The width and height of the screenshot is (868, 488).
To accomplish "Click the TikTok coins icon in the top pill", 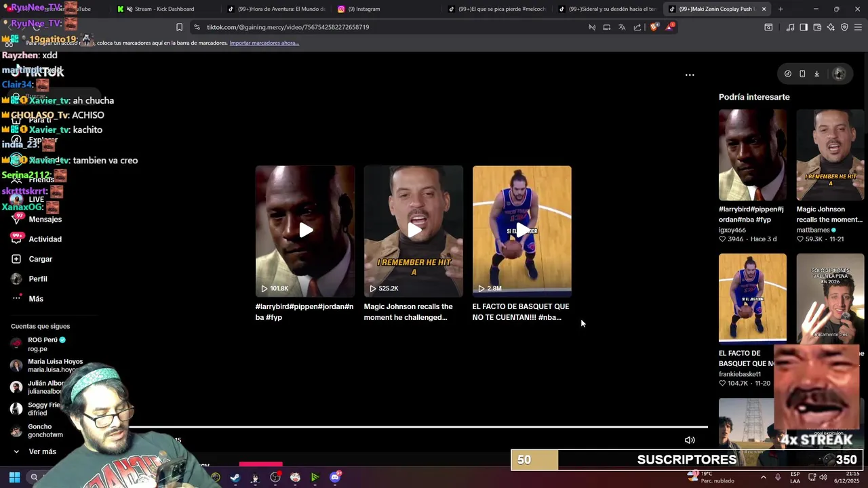I will click(787, 74).
